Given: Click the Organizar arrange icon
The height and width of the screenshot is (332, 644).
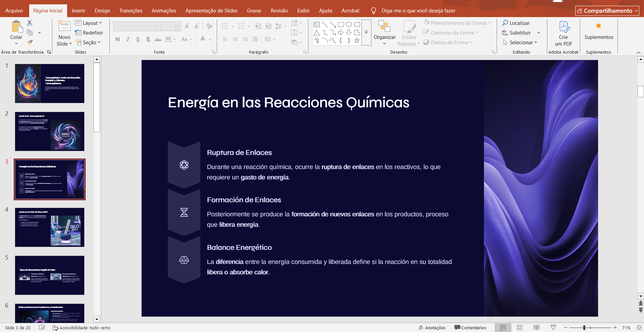Looking at the screenshot, I should point(384,26).
